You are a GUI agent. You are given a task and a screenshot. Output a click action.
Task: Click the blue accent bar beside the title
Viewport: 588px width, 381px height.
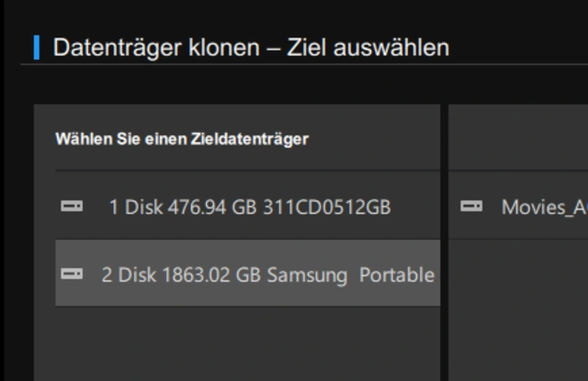(37, 47)
